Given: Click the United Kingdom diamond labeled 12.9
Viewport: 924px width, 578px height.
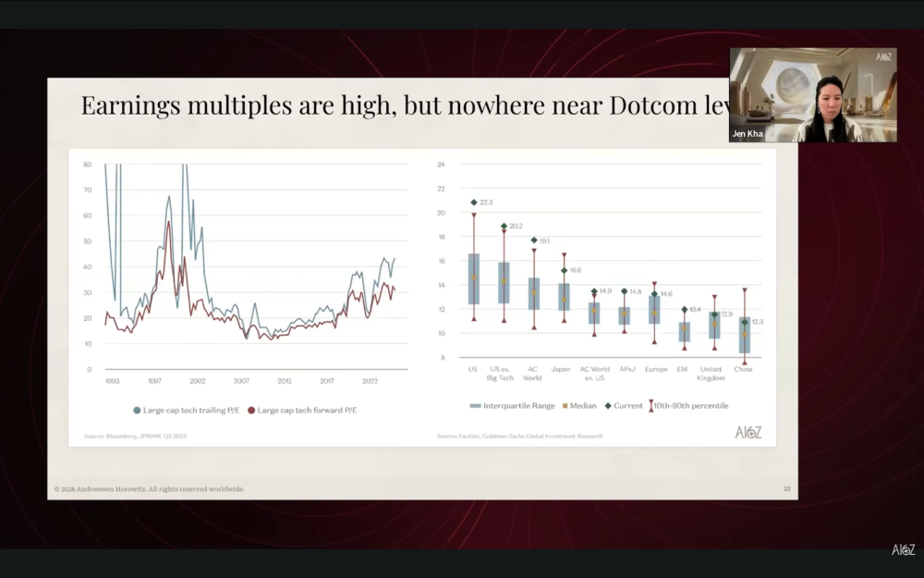Looking at the screenshot, I should point(714,314).
